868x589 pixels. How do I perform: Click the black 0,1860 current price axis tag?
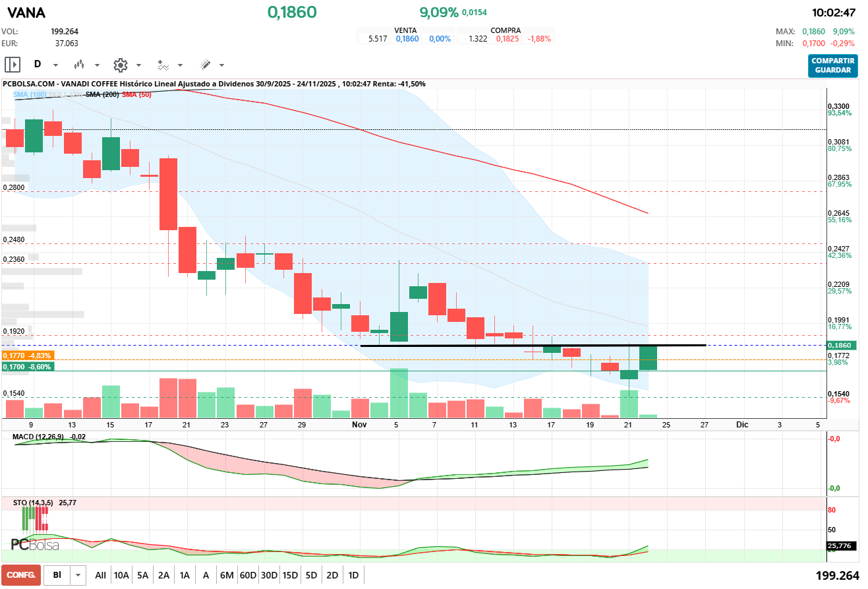coord(843,345)
